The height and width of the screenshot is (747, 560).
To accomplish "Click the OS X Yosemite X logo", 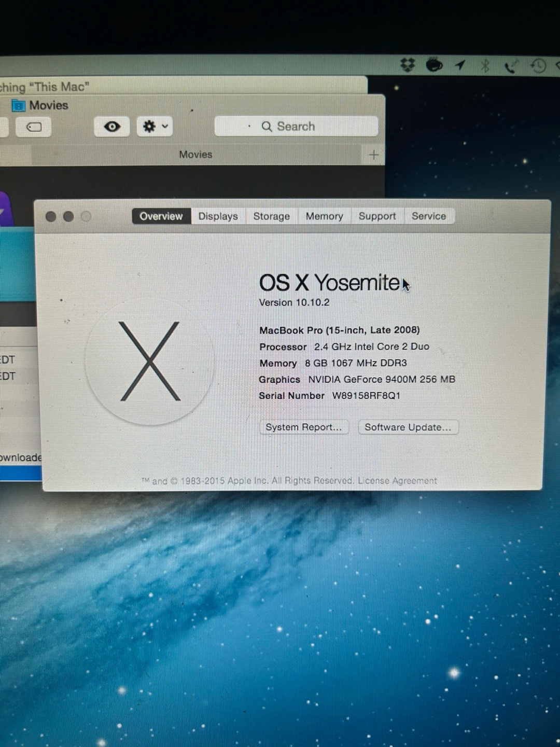I will [x=150, y=361].
